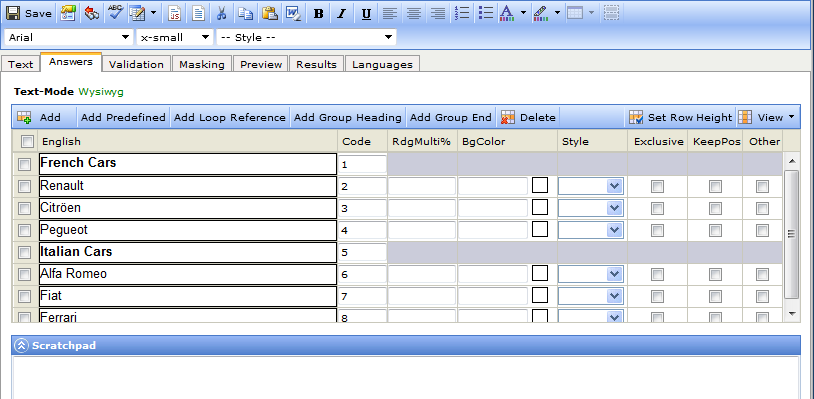
Task: Click the Paste from Word icon
Action: coord(293,13)
